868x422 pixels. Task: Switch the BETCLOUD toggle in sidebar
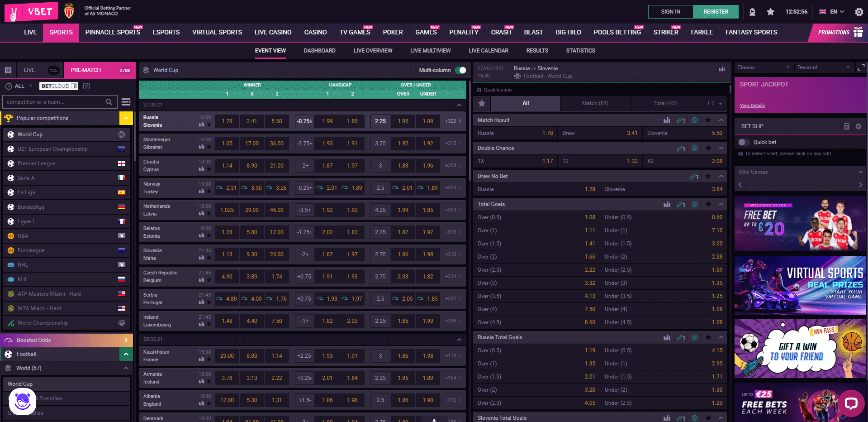pos(74,86)
